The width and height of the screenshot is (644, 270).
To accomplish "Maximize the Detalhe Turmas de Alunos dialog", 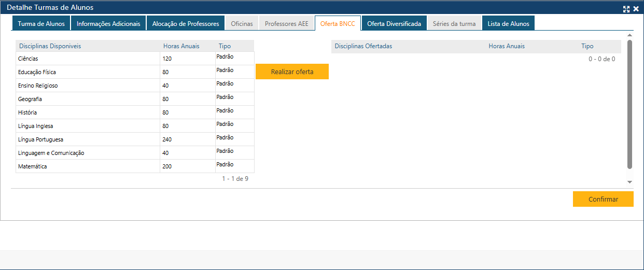I will [626, 9].
